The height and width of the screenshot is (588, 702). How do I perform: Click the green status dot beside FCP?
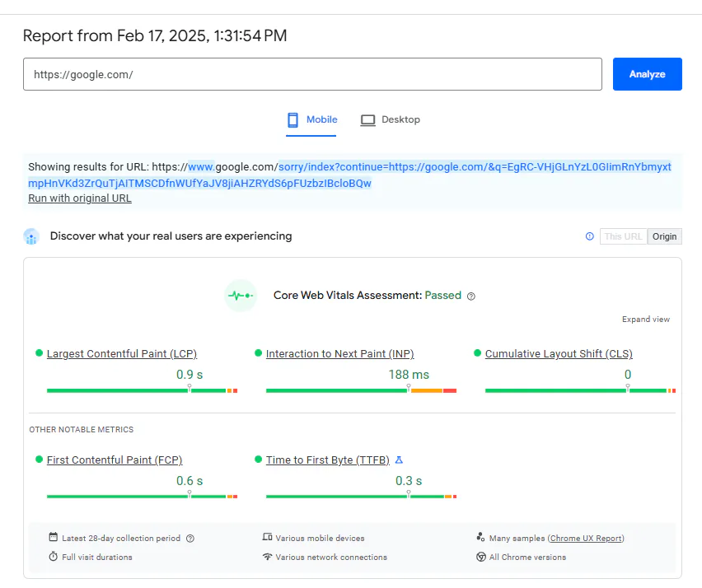click(x=39, y=460)
